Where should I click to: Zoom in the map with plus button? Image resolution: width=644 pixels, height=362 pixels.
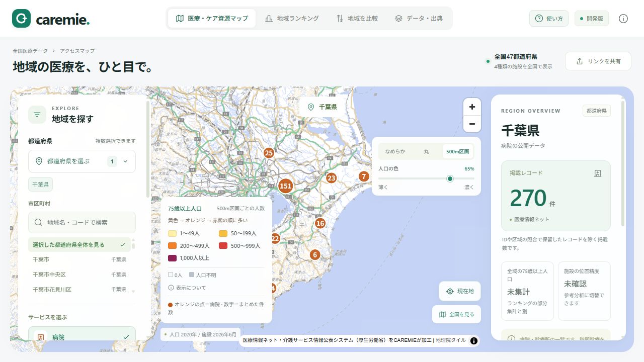[x=472, y=107]
